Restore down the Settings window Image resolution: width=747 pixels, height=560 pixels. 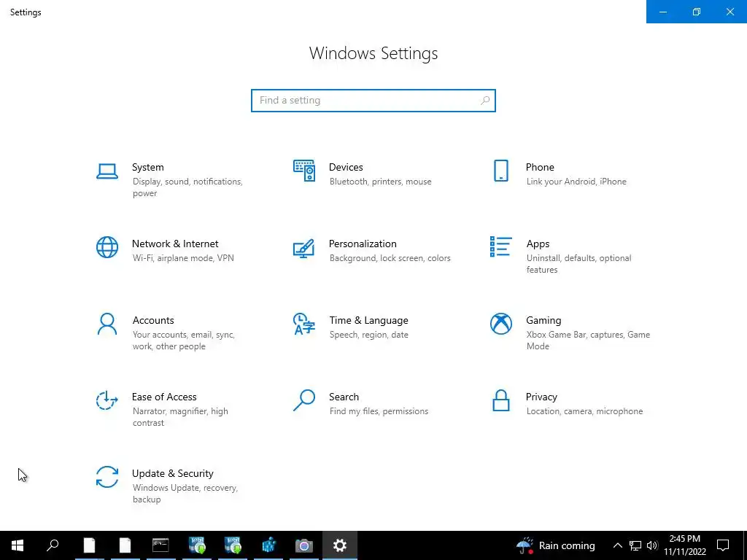click(697, 12)
